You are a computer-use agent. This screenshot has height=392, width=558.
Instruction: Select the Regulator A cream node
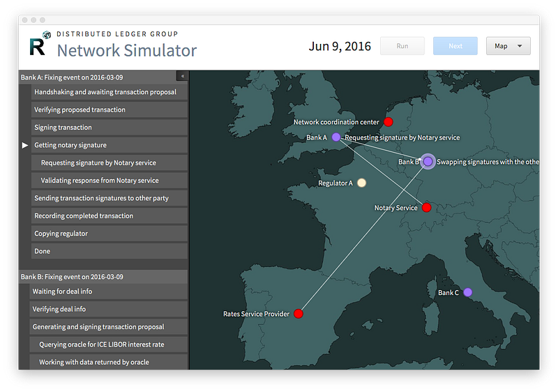(x=361, y=183)
